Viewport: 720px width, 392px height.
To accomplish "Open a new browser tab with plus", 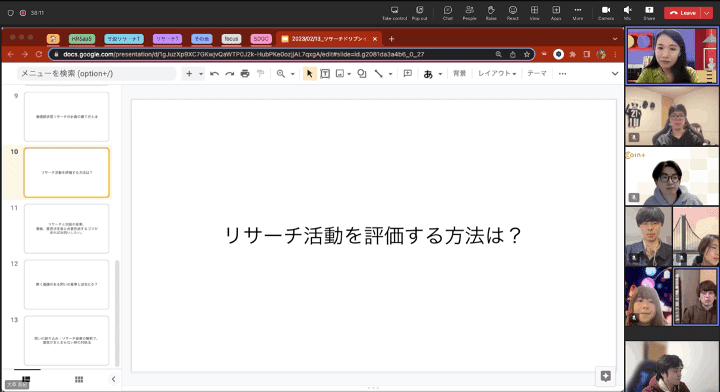I will coord(391,39).
